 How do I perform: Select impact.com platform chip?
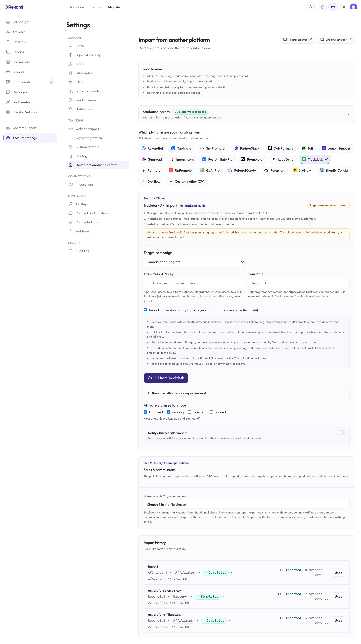182,159
